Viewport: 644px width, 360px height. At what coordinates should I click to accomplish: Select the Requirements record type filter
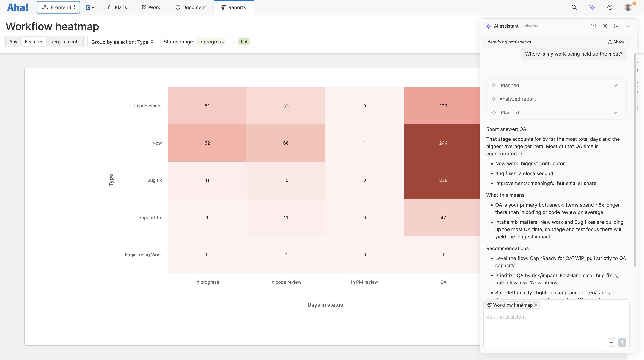[65, 42]
